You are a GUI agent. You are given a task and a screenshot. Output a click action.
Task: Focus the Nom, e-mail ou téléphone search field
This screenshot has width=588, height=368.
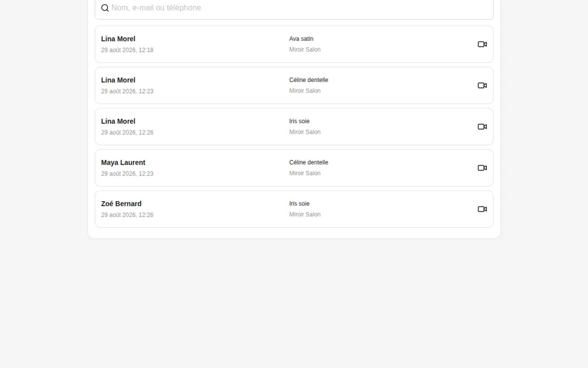(294, 8)
